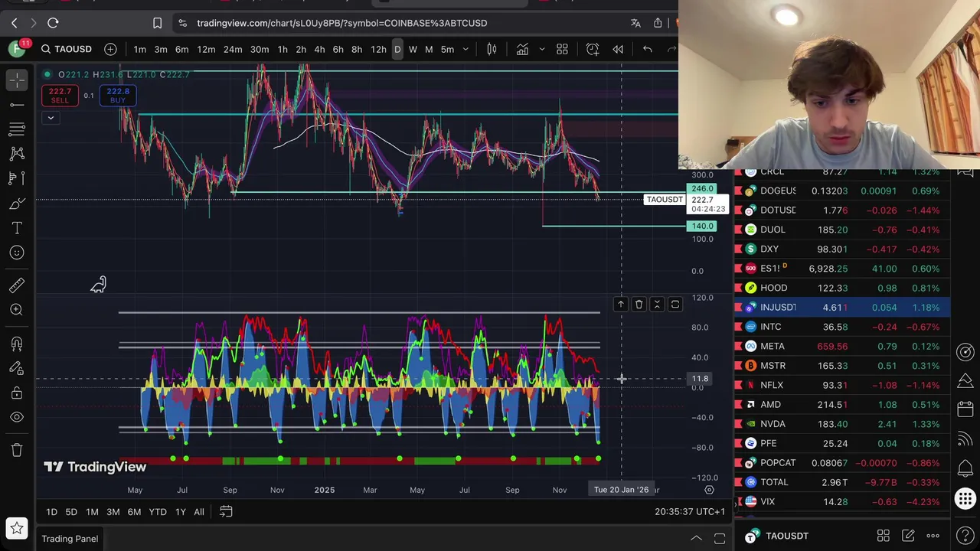Open the layout grid selector
This screenshot has width=980, height=551.
(562, 49)
